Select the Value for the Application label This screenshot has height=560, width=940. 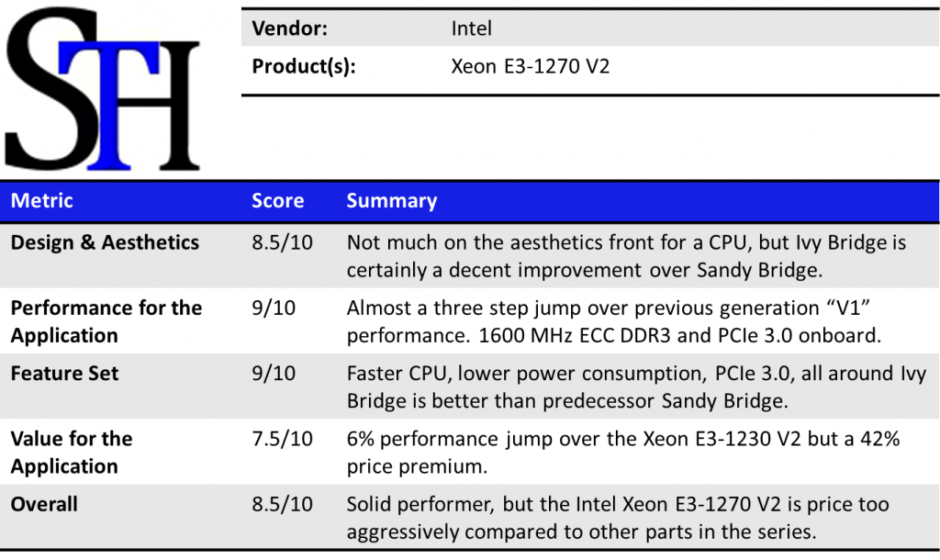(x=72, y=452)
